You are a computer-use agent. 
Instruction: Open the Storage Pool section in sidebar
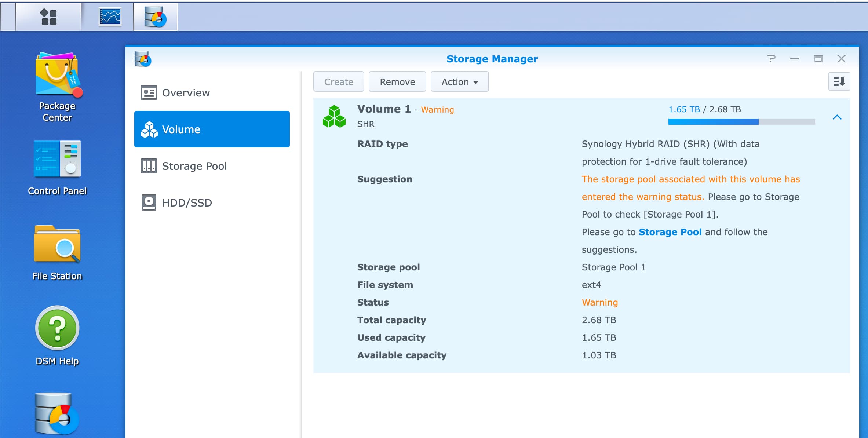[x=194, y=166]
